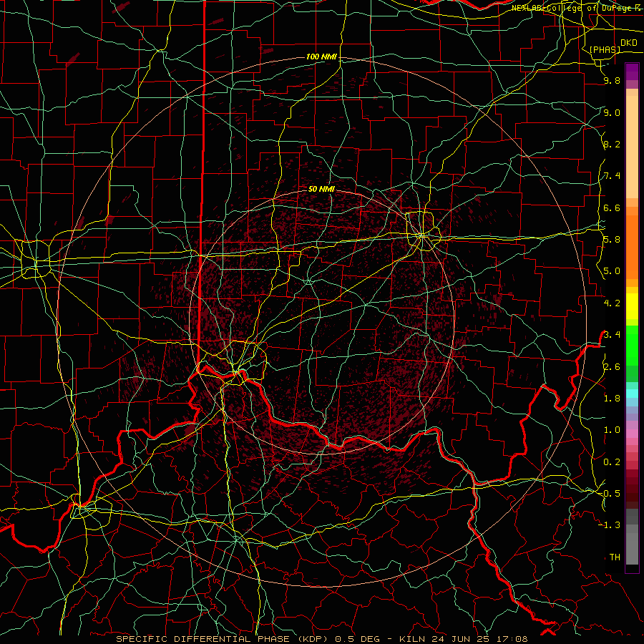The image size is (644, 644).
Task: Pick the cyan band in the color bar
Action: (x=632, y=393)
